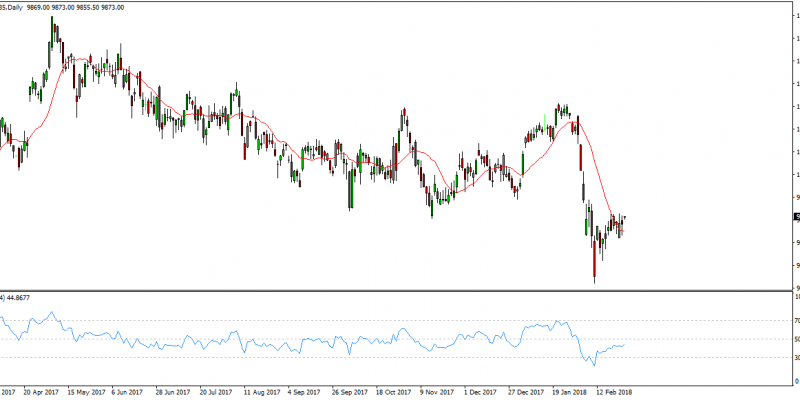
Task: Click the 12 Feb 2018 date label
Action: 616,393
